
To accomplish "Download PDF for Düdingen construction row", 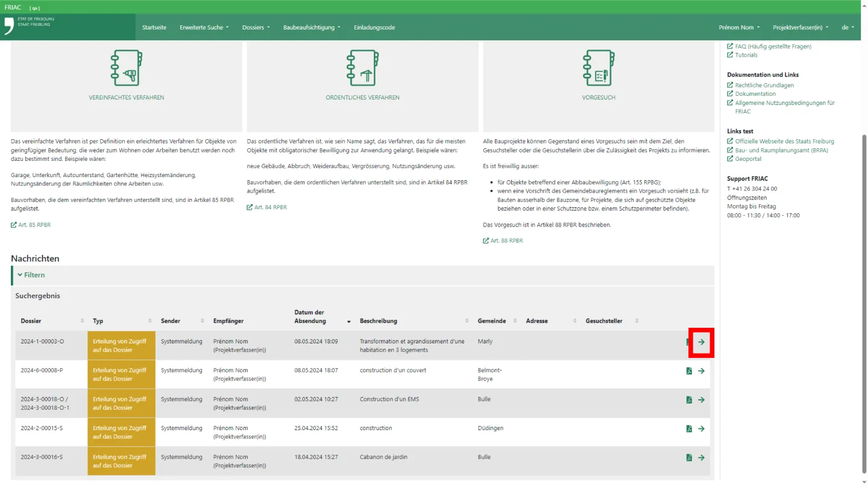I will click(689, 429).
